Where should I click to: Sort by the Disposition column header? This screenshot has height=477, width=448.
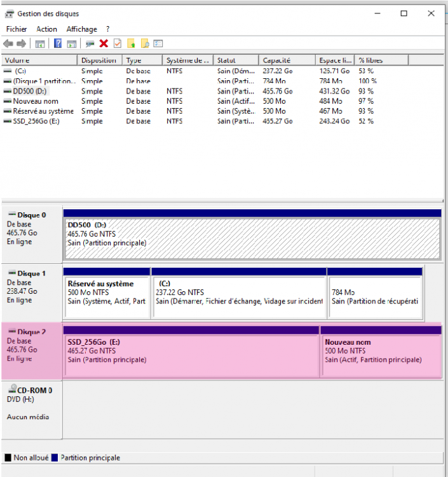point(100,60)
